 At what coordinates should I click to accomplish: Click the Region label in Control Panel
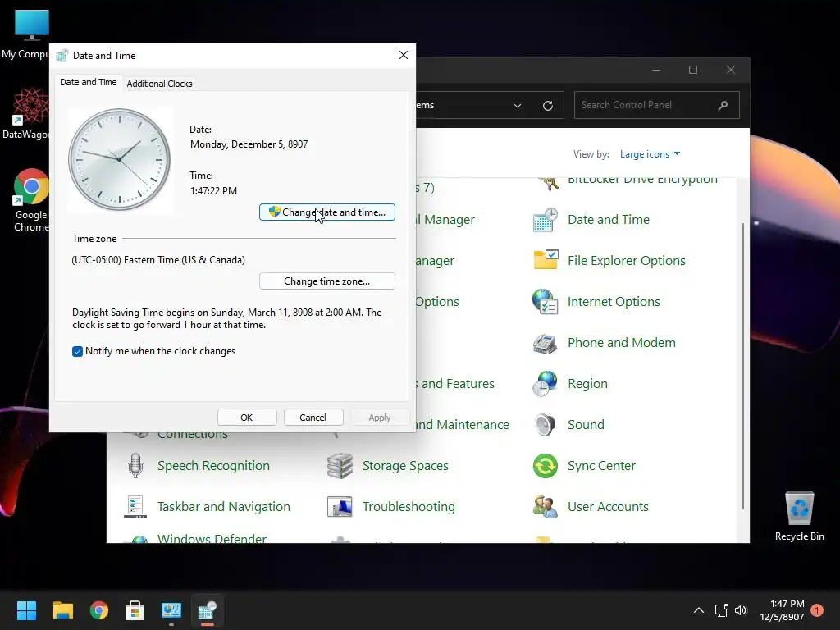click(x=587, y=384)
